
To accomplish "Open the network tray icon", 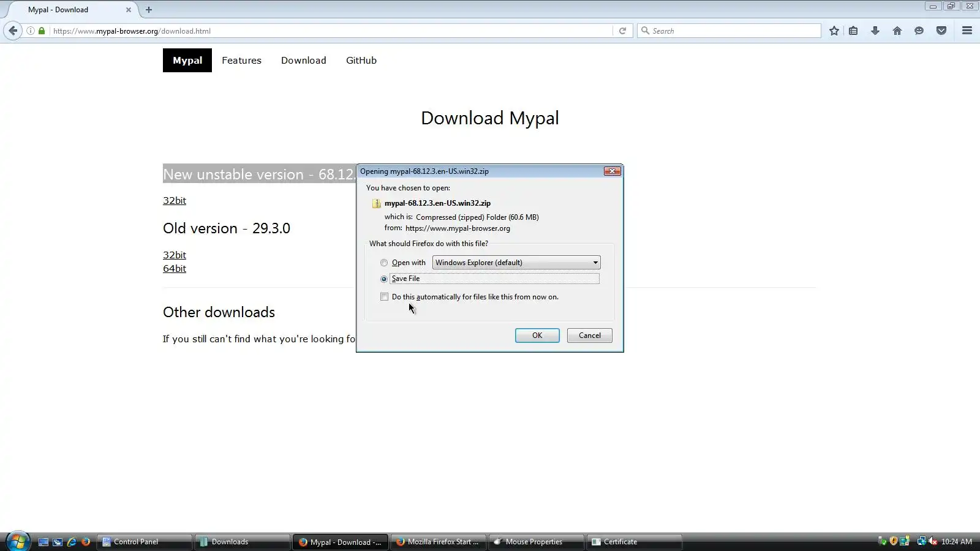I will [x=921, y=541].
